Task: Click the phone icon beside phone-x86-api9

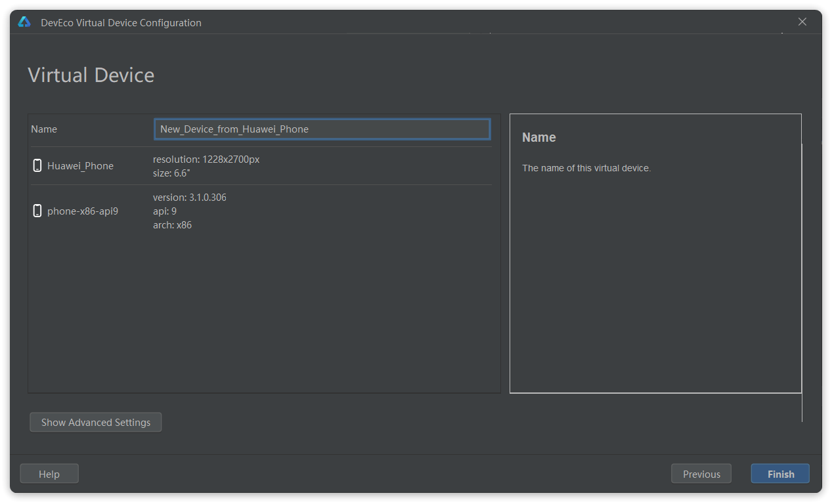Action: pos(37,211)
